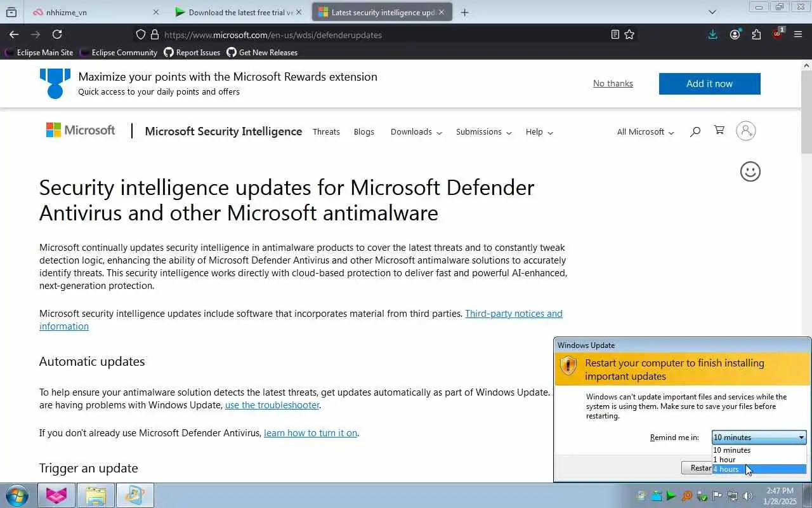812x508 pixels.
Task: Open Eclipse Main Site bookmark
Action: pos(39,53)
